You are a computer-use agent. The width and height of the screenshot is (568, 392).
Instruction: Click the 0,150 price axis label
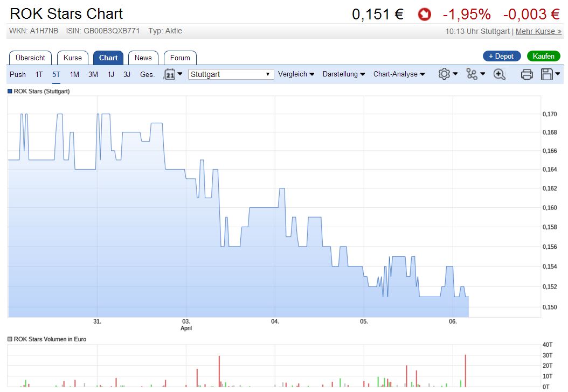(550, 307)
